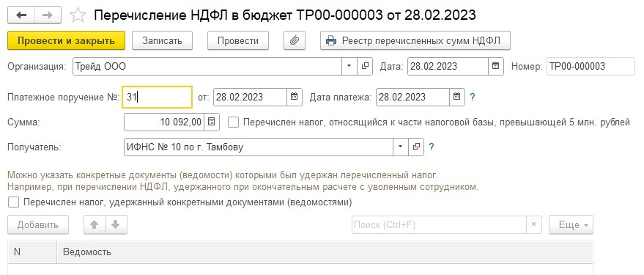The width and height of the screenshot is (644, 275).
Task: Open the Еще menu dropdown
Action: click(571, 225)
